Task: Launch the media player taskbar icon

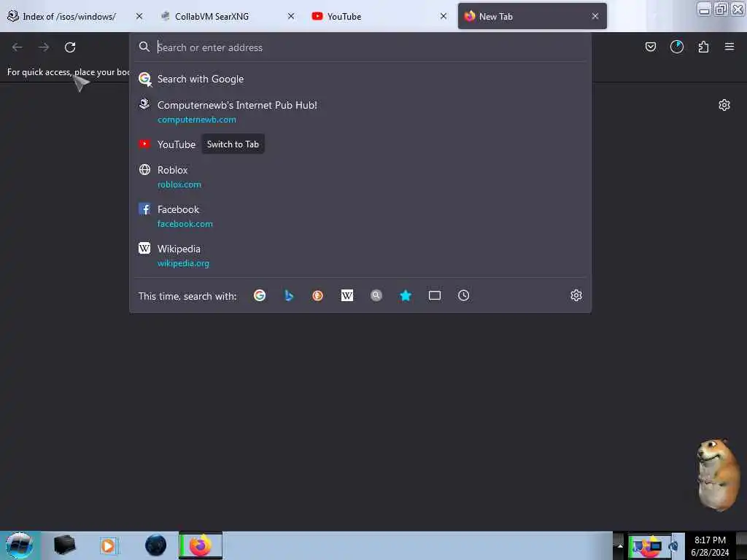Action: [108, 545]
